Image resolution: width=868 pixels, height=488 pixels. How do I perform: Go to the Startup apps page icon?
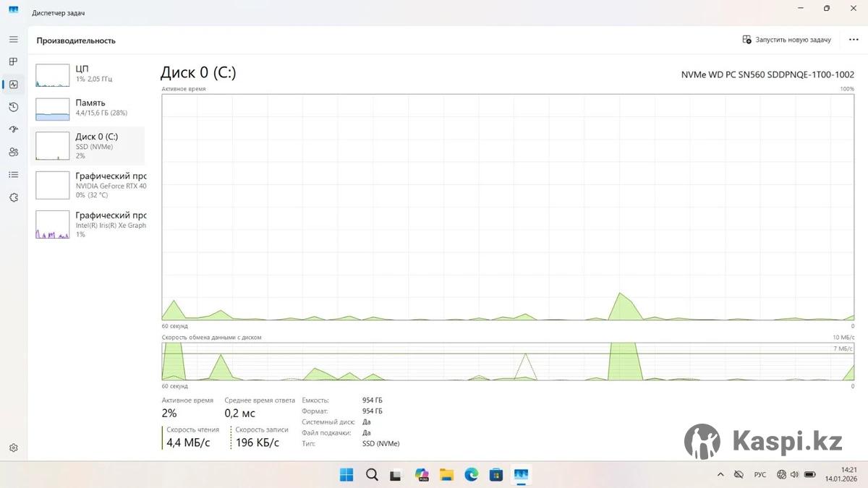click(x=13, y=129)
